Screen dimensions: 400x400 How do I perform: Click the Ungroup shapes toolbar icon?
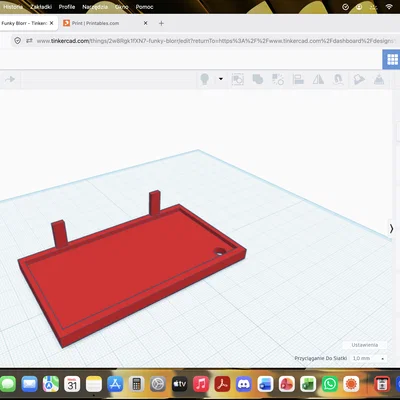click(x=278, y=79)
